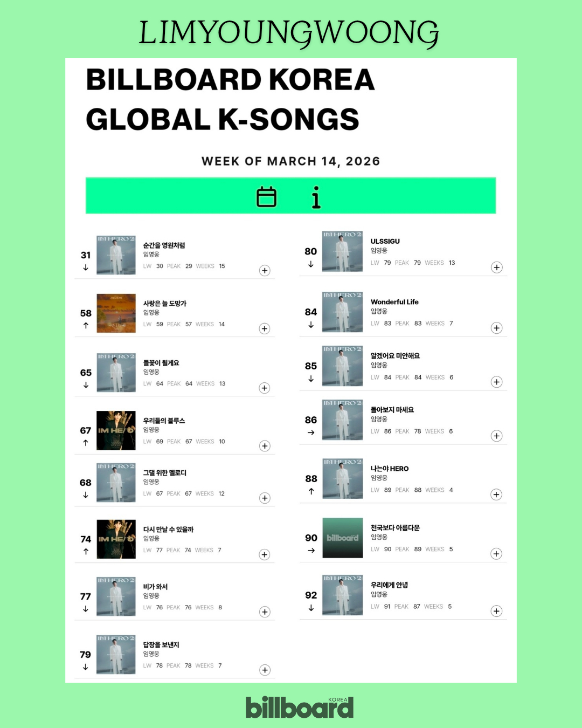Click the Billboard Korea logo at bottom
This screenshot has height=728, width=582.
(300, 707)
